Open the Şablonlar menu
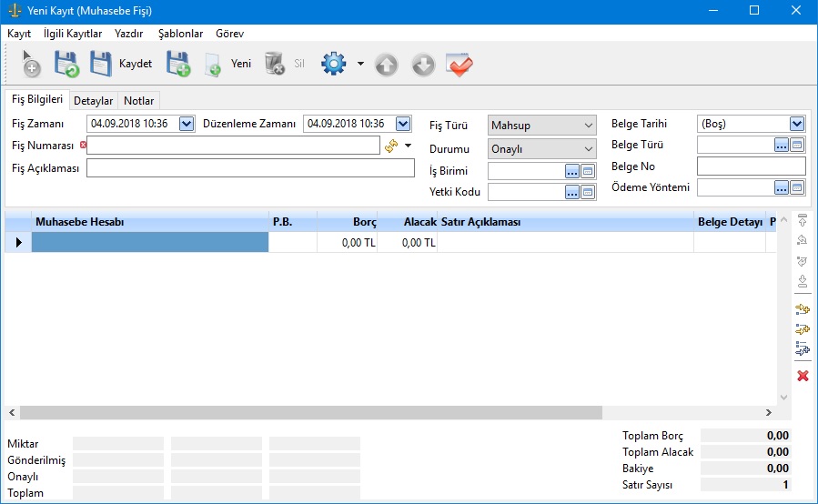This screenshot has height=504, width=818. [x=180, y=34]
